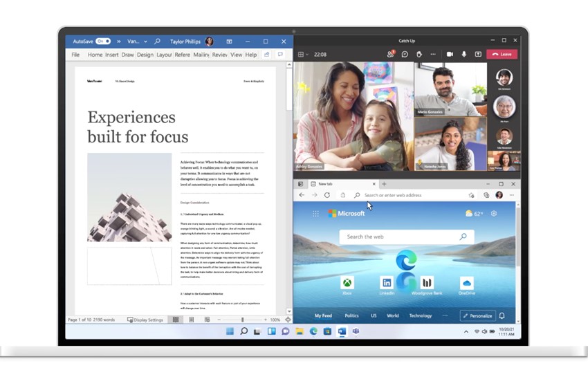
Task: Refresh the page in Edge
Action: tap(327, 195)
